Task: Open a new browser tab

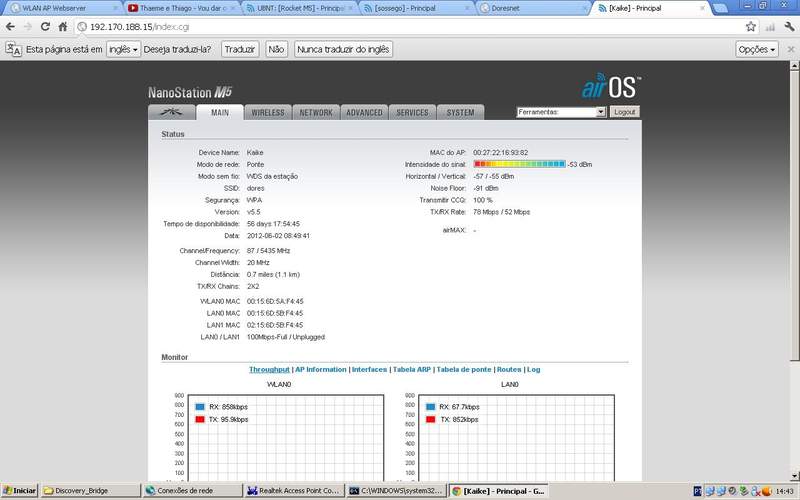Action: tap(720, 8)
